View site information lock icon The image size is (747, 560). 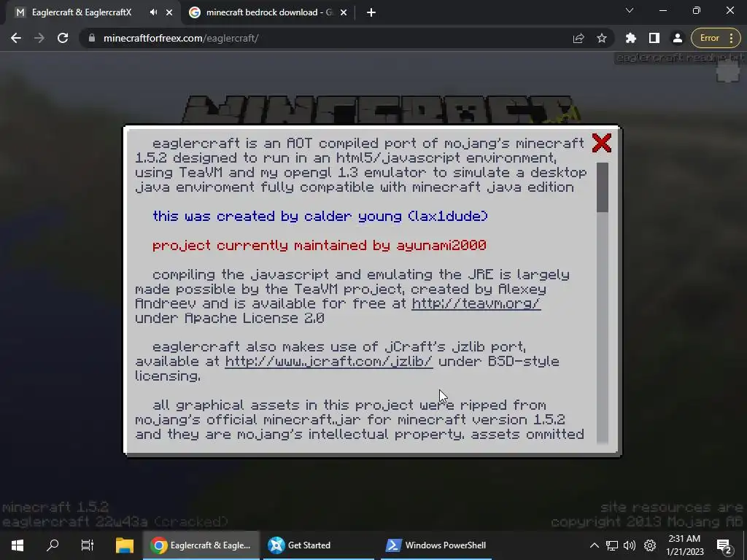91,38
